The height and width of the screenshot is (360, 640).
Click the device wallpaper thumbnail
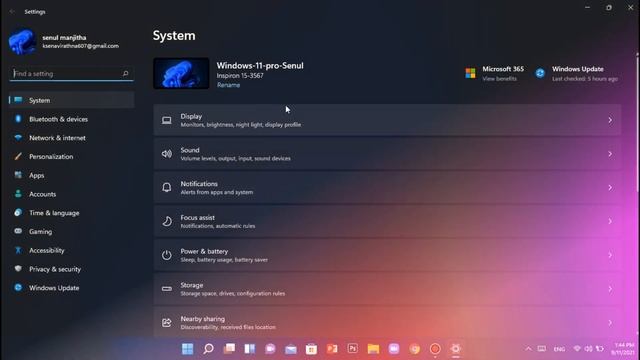(x=181, y=73)
